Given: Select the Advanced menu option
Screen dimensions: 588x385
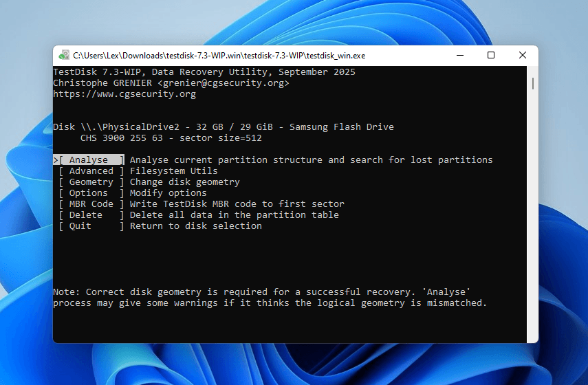Looking at the screenshot, I should 91,171.
